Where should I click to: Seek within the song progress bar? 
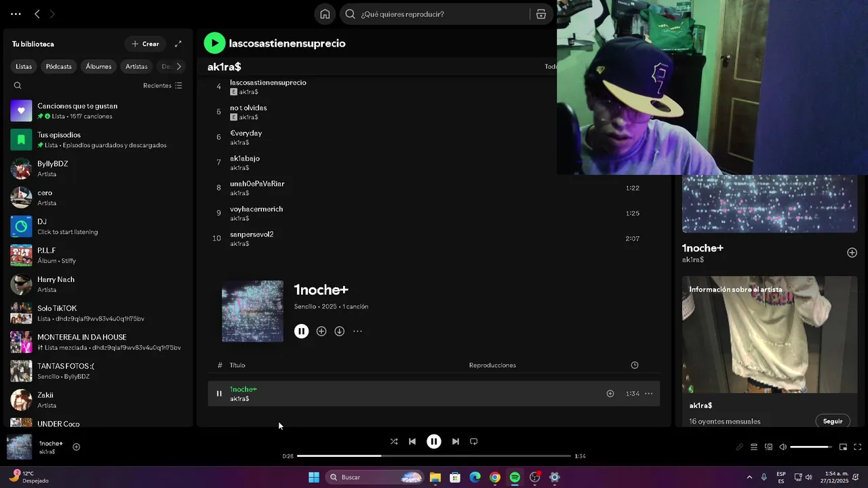434,456
